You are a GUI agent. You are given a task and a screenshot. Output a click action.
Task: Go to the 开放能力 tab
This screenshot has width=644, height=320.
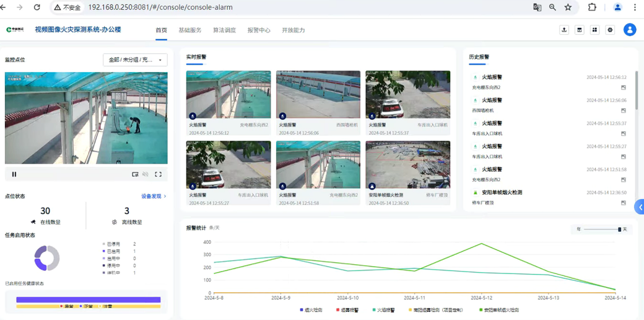pos(294,30)
